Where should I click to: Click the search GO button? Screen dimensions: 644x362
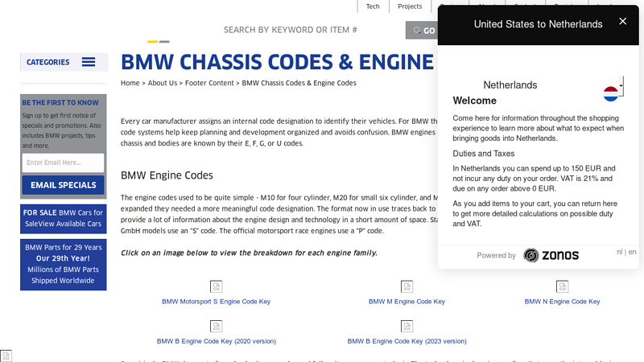[x=422, y=31]
